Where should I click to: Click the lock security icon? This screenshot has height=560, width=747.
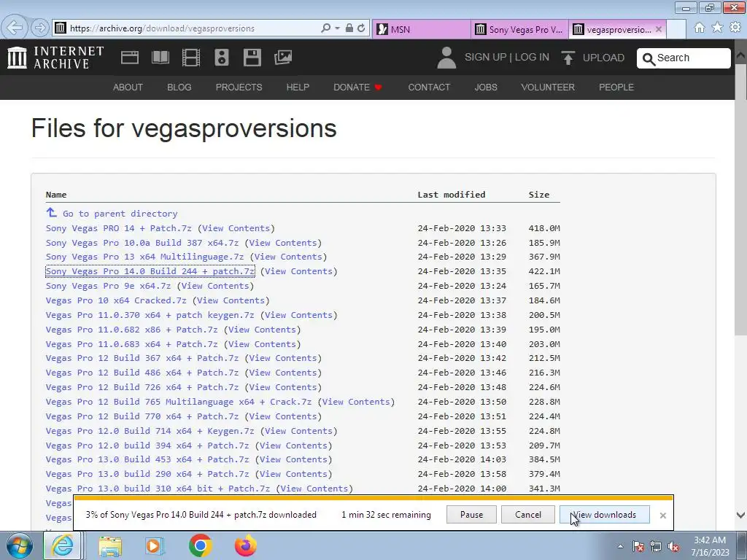(349, 28)
